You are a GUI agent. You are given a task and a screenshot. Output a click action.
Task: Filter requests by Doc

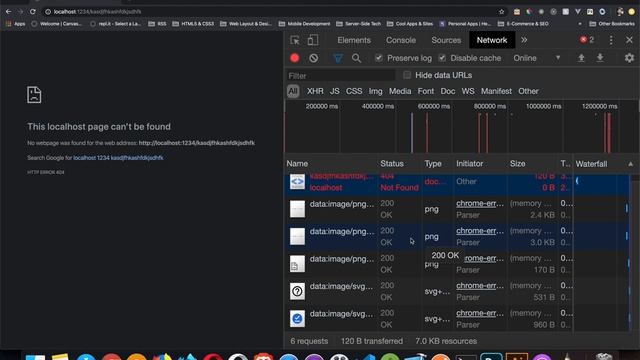[x=448, y=91]
